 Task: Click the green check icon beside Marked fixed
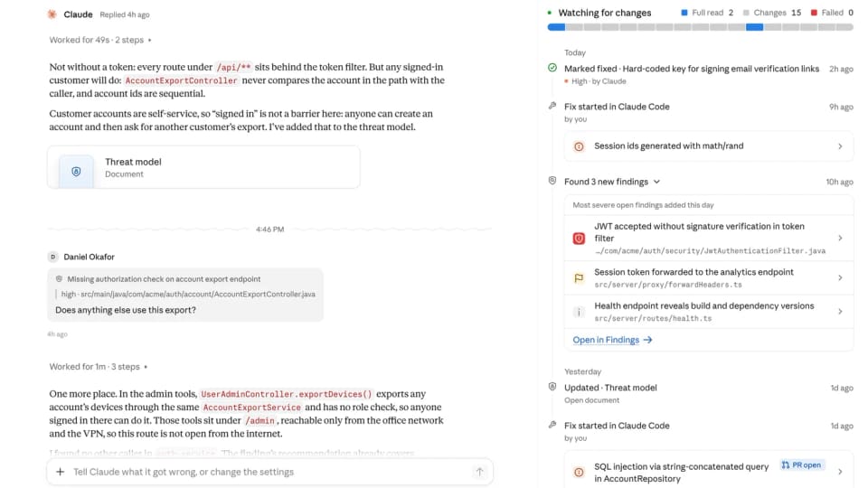(x=552, y=68)
